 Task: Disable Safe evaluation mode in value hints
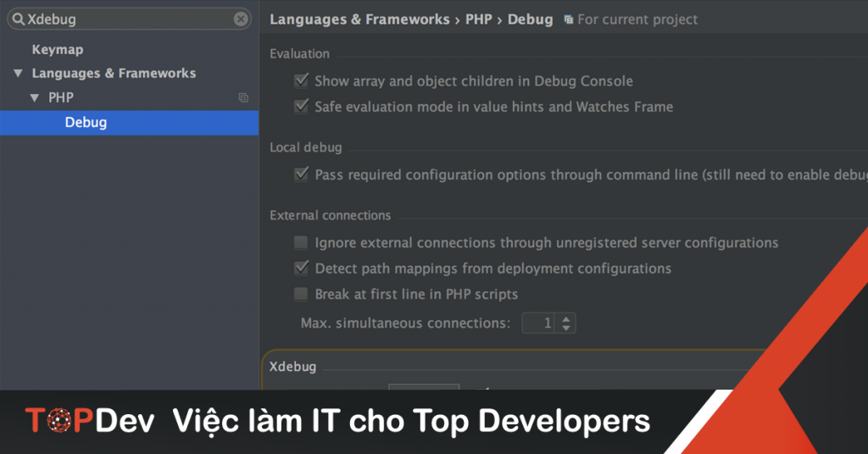point(301,107)
